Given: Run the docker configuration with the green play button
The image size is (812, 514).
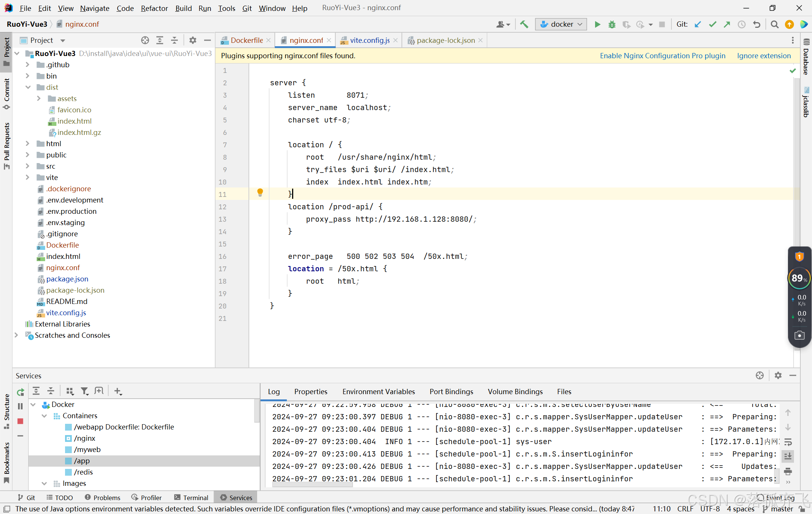Looking at the screenshot, I should [x=597, y=24].
